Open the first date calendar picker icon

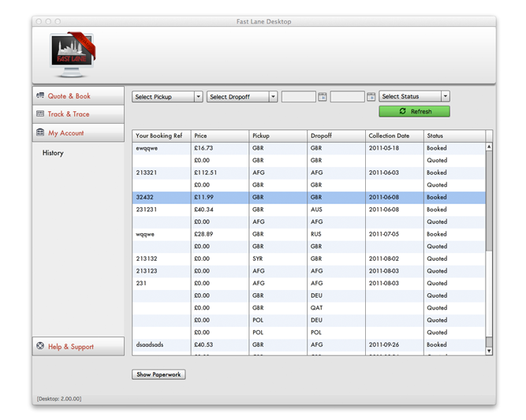(323, 97)
